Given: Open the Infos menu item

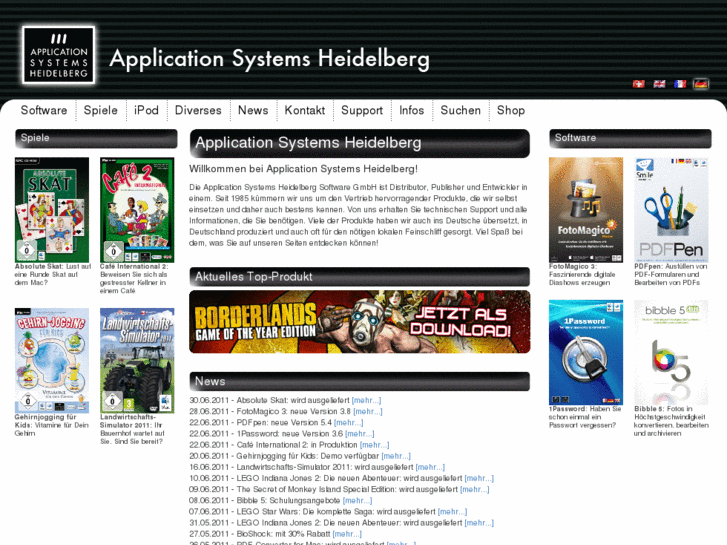Looking at the screenshot, I should click(412, 110).
